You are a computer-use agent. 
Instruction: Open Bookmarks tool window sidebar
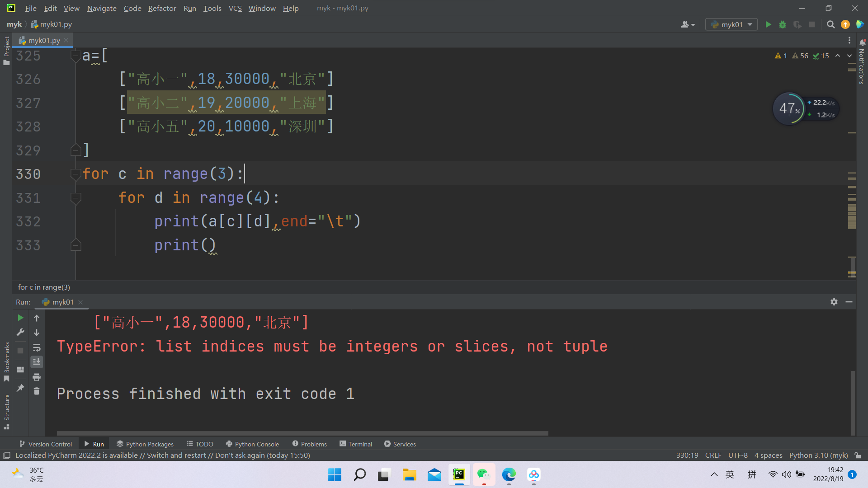tap(6, 361)
